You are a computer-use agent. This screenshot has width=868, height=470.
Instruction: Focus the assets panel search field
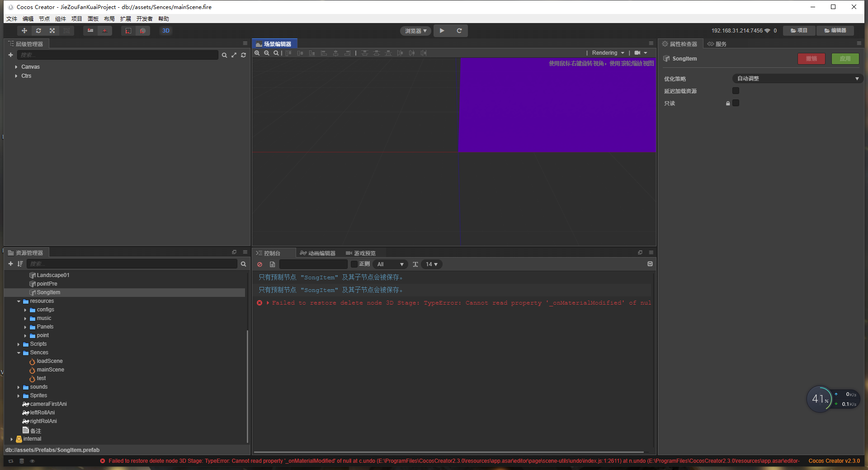132,264
